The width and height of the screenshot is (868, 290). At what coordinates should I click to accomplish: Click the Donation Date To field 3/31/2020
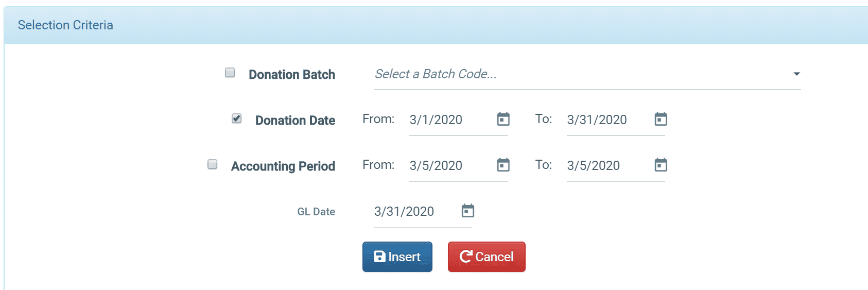pos(609,120)
